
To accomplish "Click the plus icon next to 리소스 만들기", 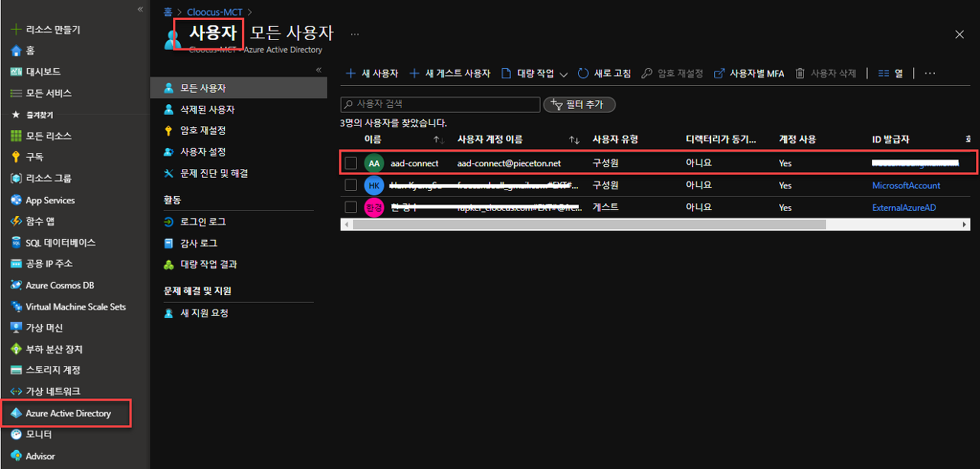I will pyautogui.click(x=16, y=30).
